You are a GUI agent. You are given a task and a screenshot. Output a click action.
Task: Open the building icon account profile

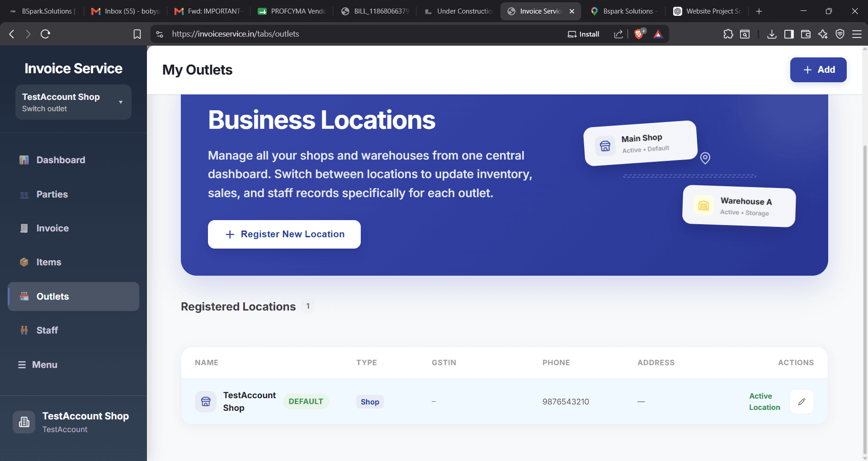coord(24,422)
